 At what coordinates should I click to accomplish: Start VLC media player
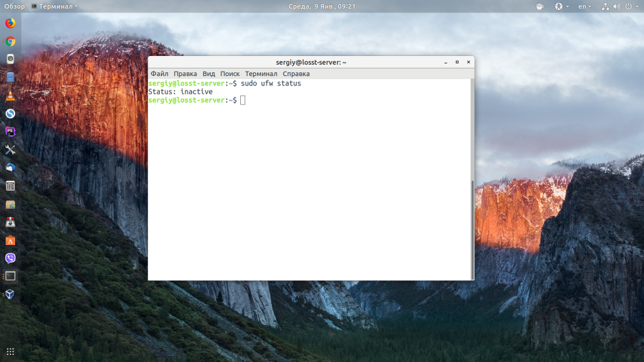pyautogui.click(x=11, y=95)
